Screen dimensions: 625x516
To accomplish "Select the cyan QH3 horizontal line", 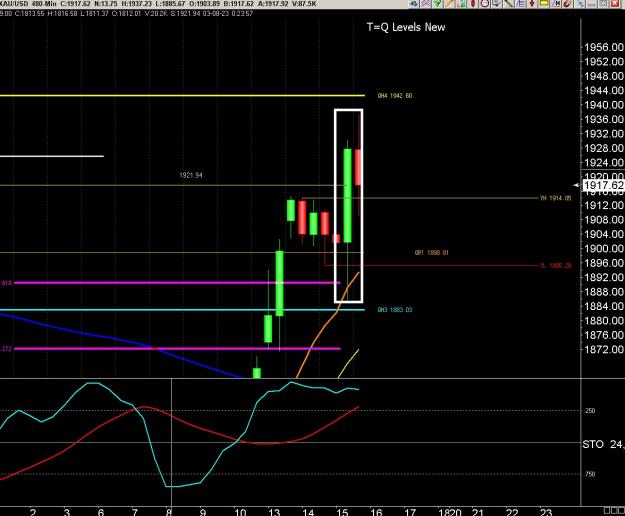I will tap(182, 310).
